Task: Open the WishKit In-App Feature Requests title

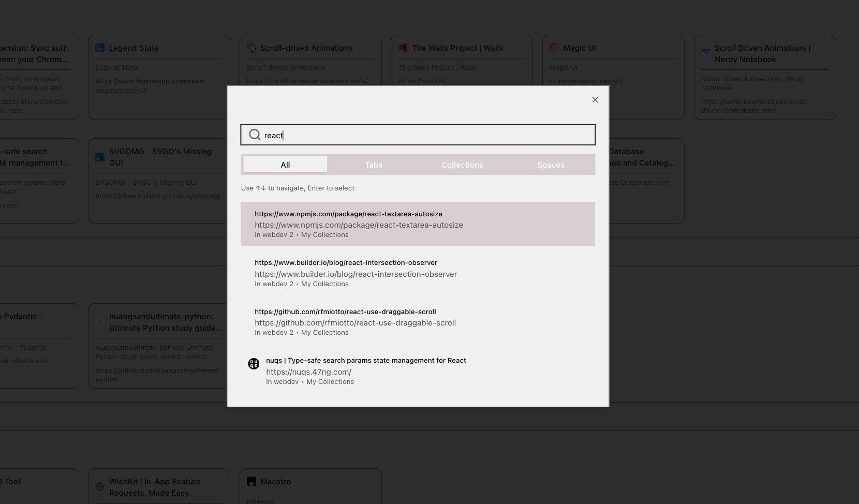Action: tap(154, 487)
